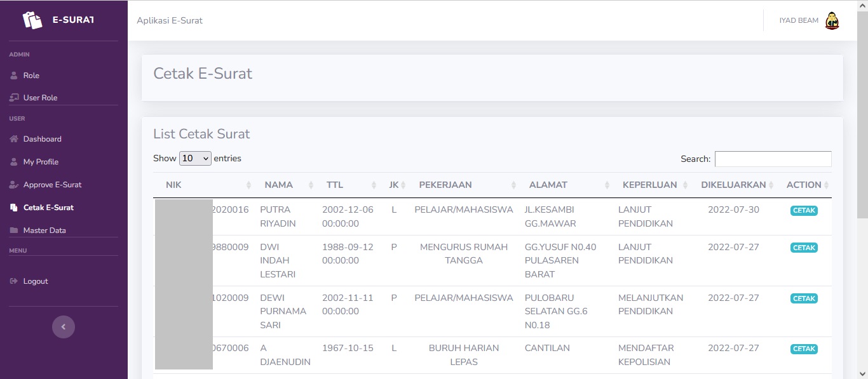Select the Role icon in the sidebar
This screenshot has height=379, width=868.
(x=13, y=75)
